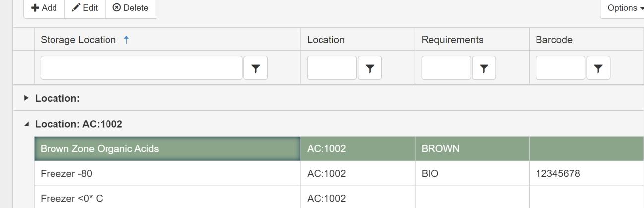The width and height of the screenshot is (644, 208).
Task: Focus the Location filter text box
Action: tap(331, 68)
